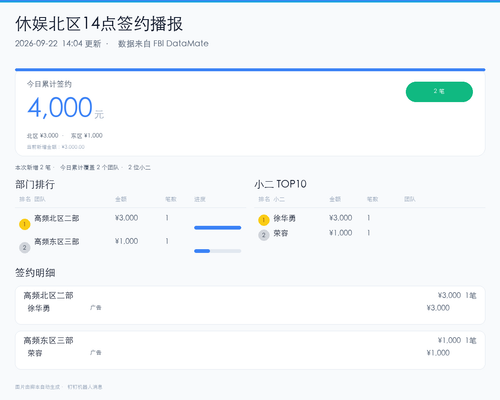The image size is (500, 400).
Task: Click the ¥1,000 amount in 高频东区三部 ranking row
Action: tap(126, 241)
